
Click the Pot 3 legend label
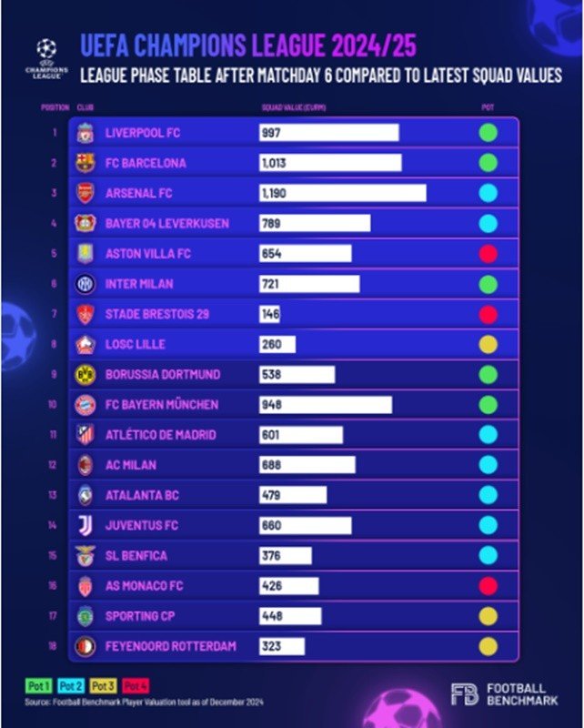coord(103,686)
